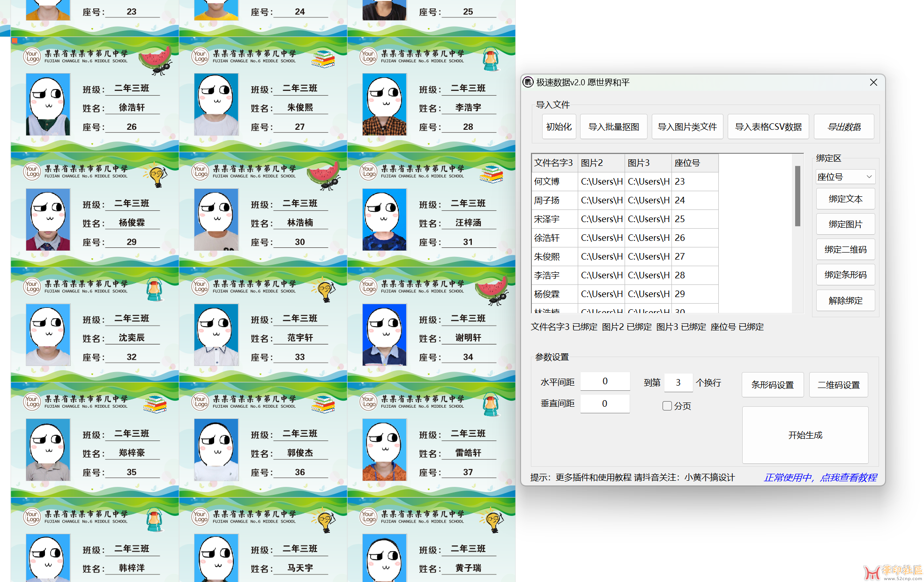Select table cell 朱俊熙
This screenshot has height=582, width=924.
554,256
